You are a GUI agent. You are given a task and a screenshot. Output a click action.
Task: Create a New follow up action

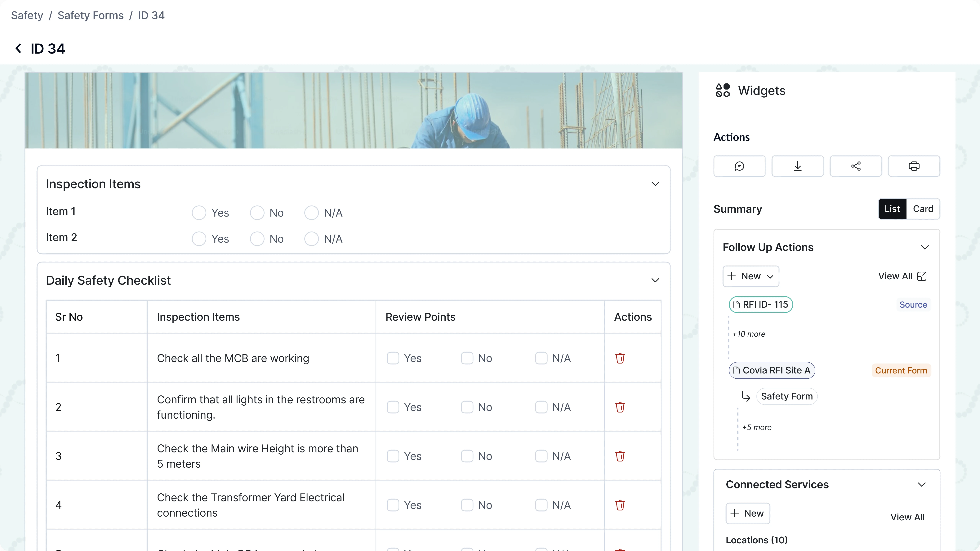[750, 276]
